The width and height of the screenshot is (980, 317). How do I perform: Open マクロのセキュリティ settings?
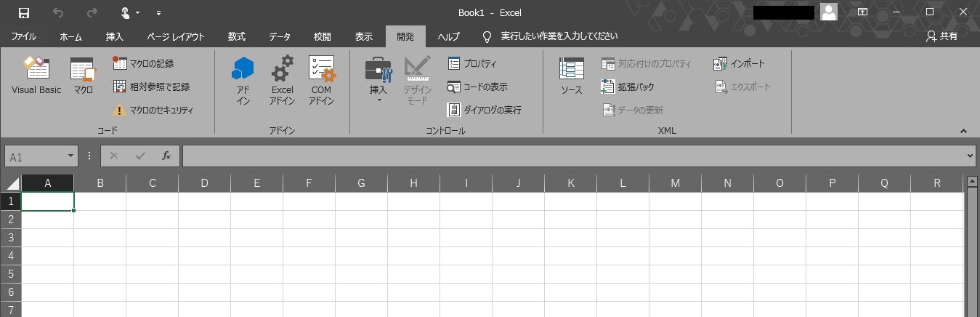tap(153, 110)
